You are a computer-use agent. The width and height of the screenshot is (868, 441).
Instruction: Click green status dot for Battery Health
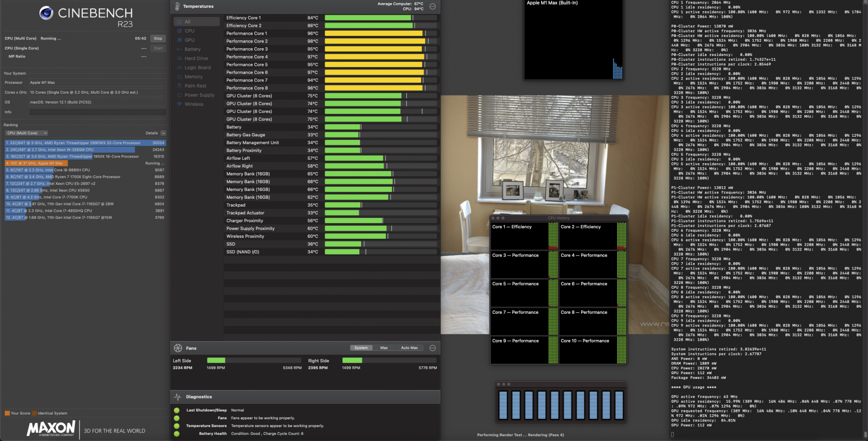(177, 434)
